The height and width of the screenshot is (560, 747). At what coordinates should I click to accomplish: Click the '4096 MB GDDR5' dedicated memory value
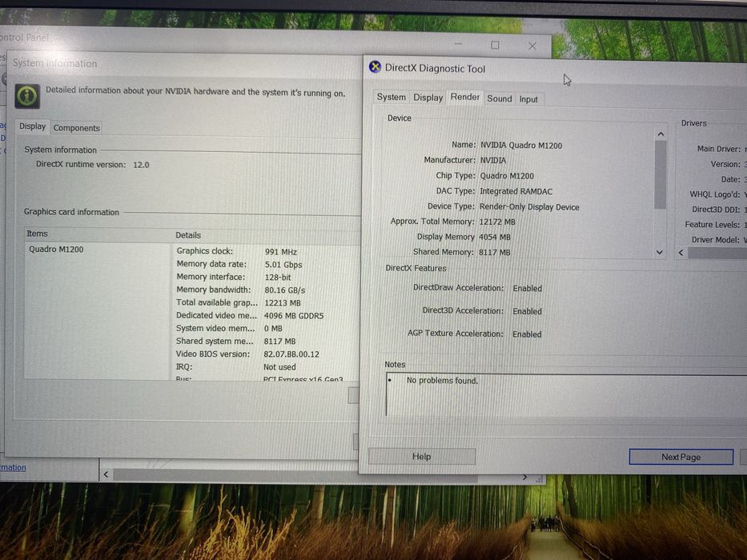[x=294, y=316]
